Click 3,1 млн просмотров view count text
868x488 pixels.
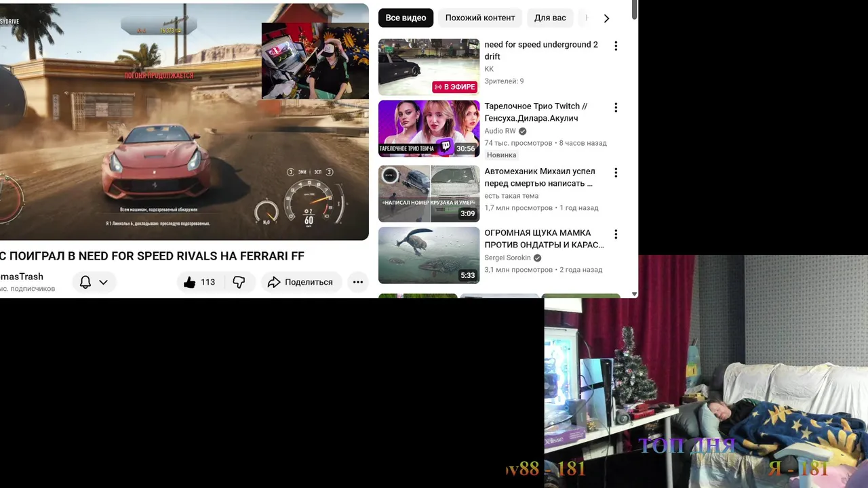pyautogui.click(x=518, y=270)
